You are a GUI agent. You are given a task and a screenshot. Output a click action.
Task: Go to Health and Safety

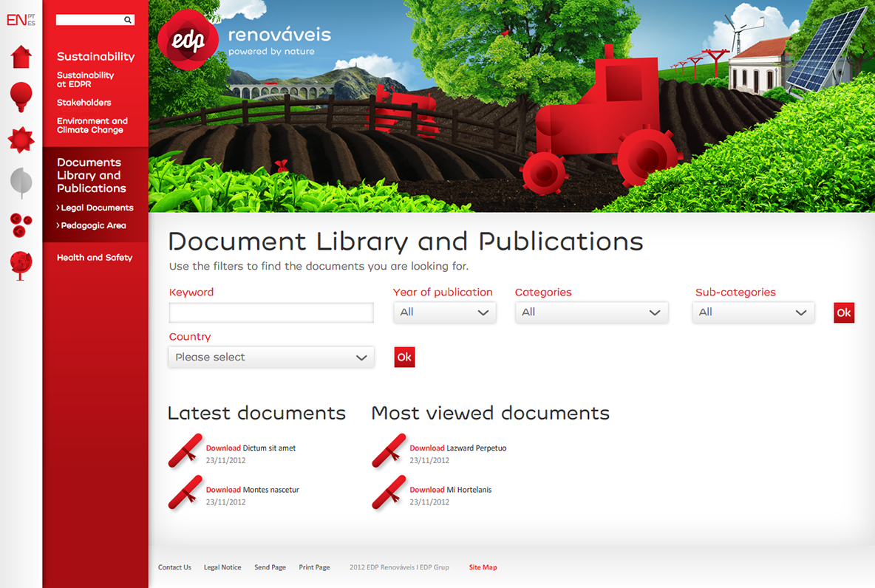(x=95, y=258)
